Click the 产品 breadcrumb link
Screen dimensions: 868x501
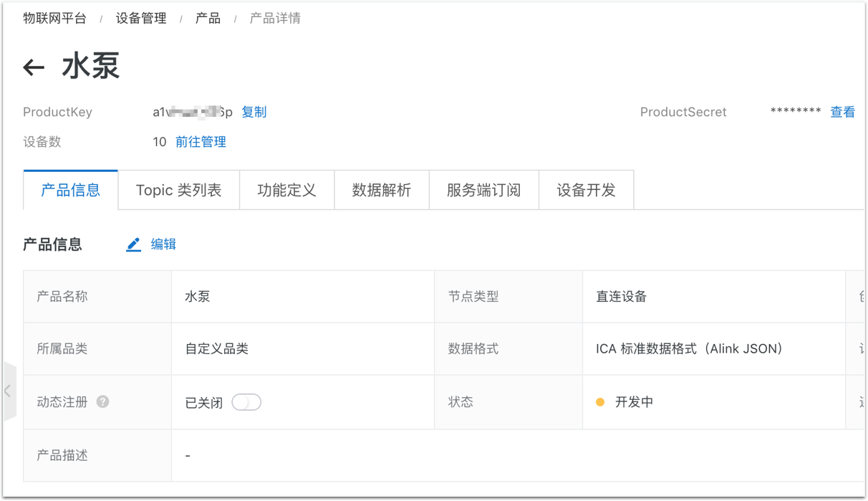(208, 19)
